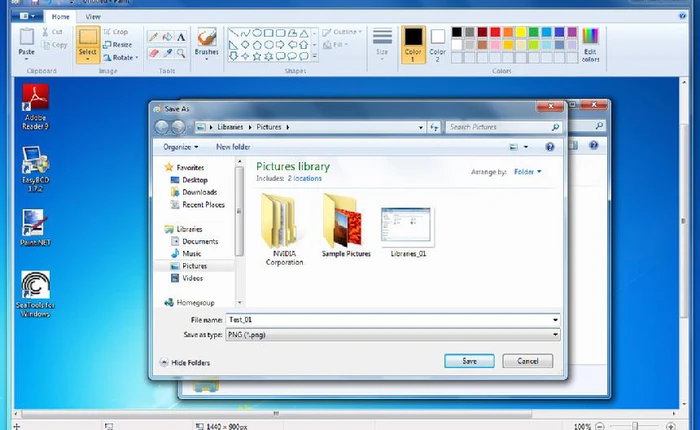Open the SeaTools for Windows desktop icon
This screenshot has height=430, width=700.
click(35, 294)
